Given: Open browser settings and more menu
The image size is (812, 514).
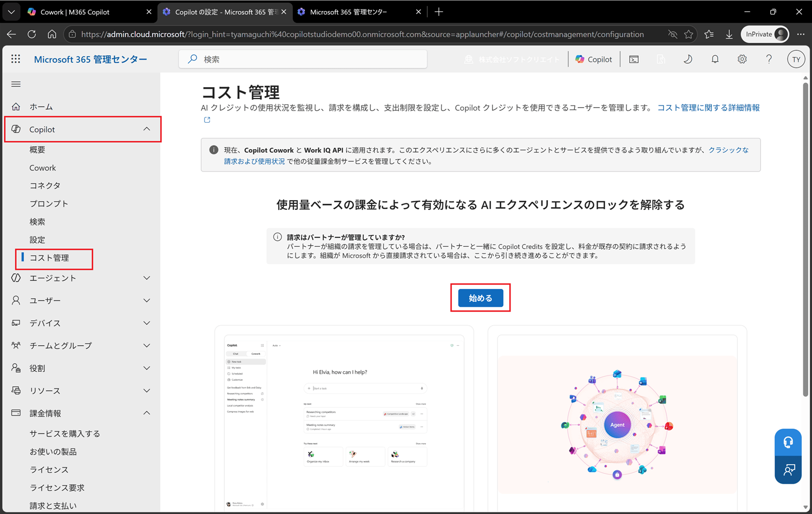Looking at the screenshot, I should pos(801,34).
